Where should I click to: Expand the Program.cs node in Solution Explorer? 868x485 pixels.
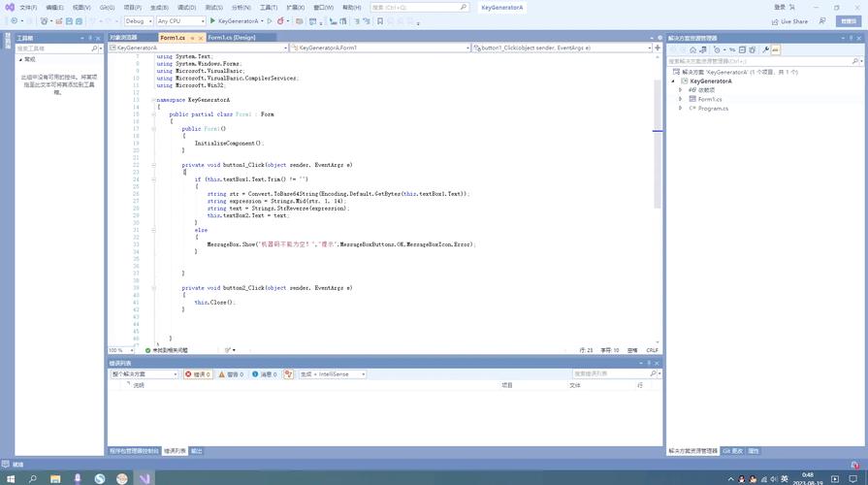point(681,109)
